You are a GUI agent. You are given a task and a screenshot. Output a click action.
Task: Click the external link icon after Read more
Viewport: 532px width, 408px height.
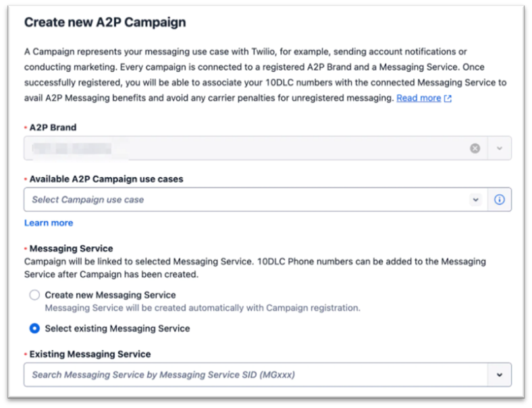coord(448,98)
